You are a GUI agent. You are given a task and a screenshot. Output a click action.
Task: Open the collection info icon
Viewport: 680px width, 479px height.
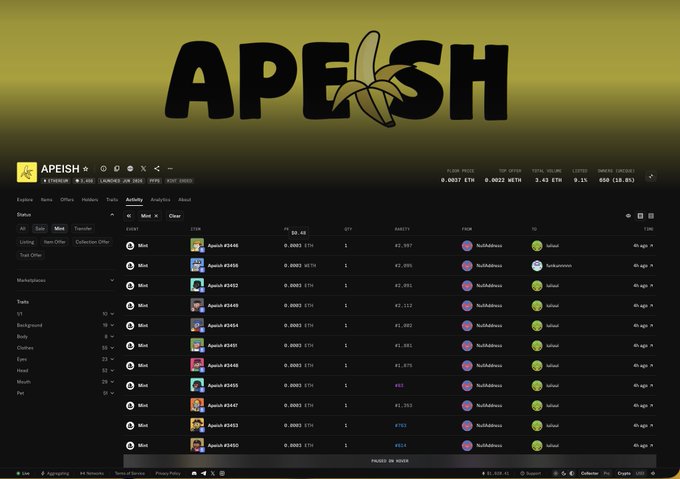point(103,168)
